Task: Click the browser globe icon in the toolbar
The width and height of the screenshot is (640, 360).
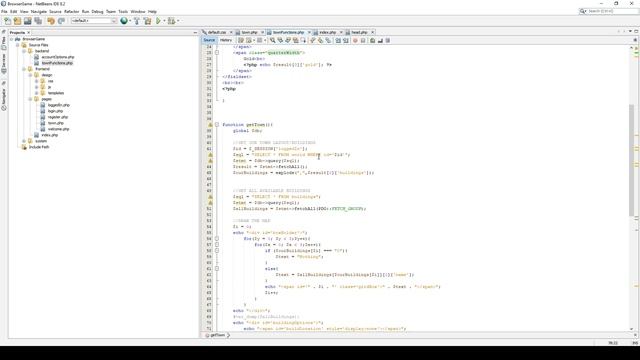Action: click(124, 21)
